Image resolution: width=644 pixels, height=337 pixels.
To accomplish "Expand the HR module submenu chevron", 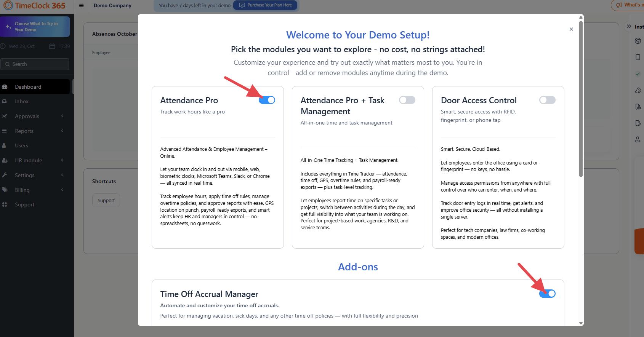I will (x=62, y=160).
